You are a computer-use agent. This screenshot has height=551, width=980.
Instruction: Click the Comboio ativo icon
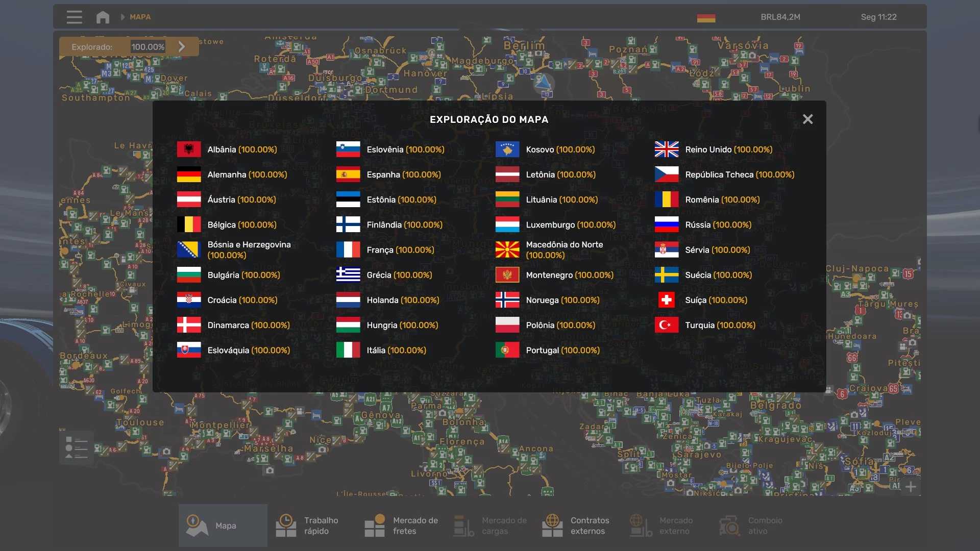coord(729,525)
